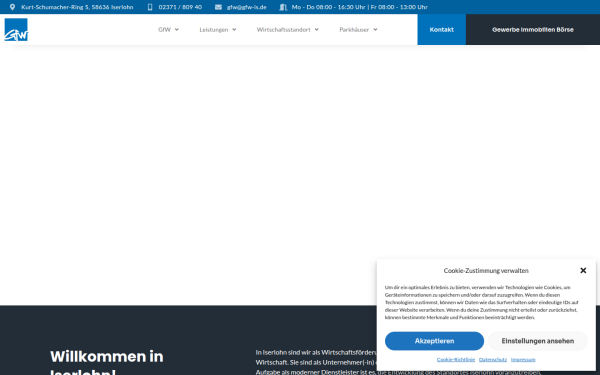The height and width of the screenshot is (375, 600).
Task: Click the building icon beside opening hours
Action: pyautogui.click(x=283, y=7)
